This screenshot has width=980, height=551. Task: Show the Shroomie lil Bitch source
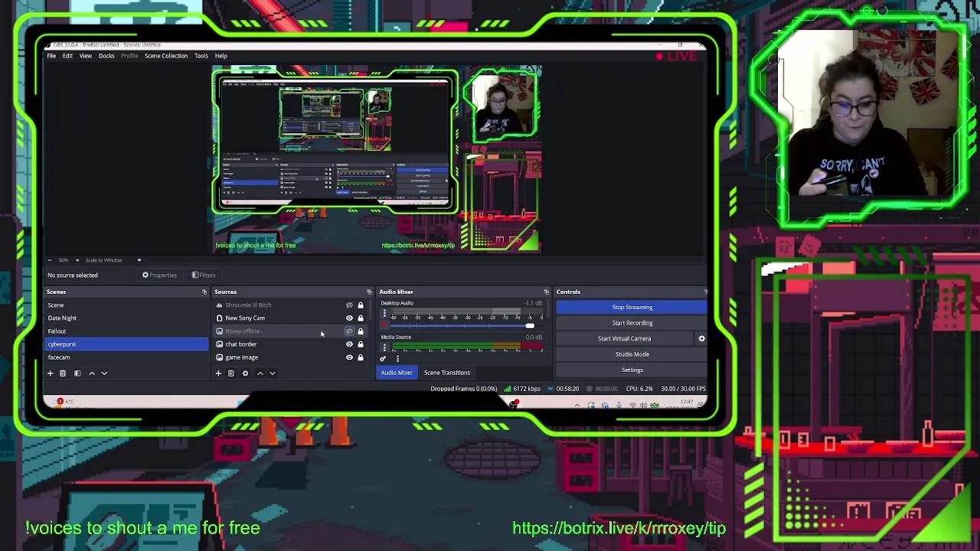point(349,305)
